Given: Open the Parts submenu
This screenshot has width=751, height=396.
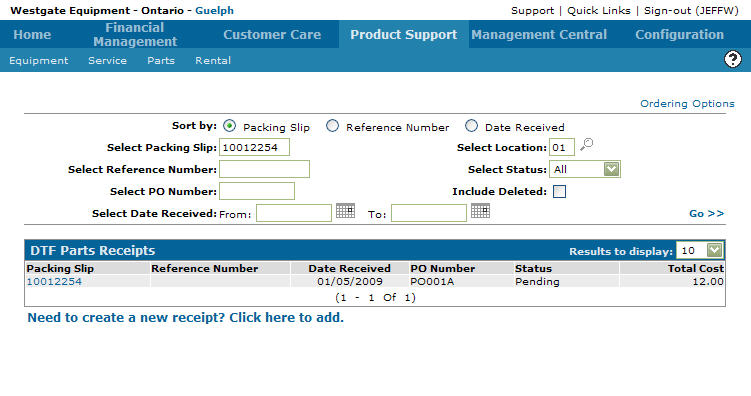Looking at the screenshot, I should (161, 61).
